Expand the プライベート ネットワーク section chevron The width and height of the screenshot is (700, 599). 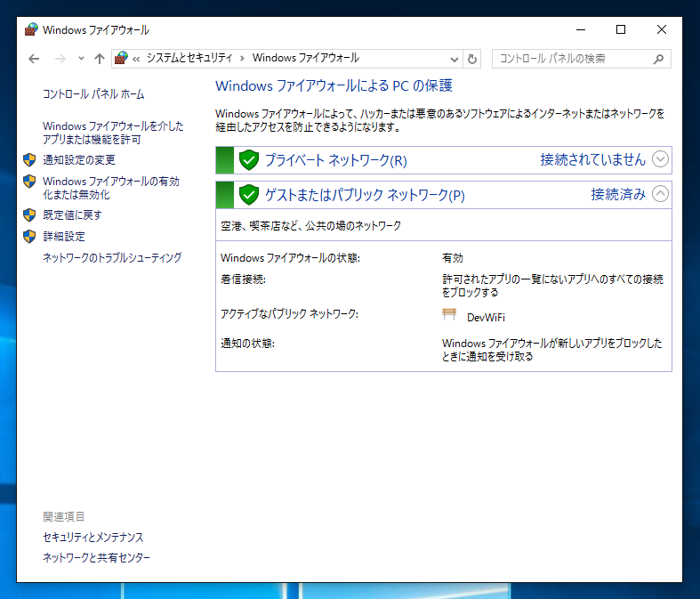click(x=660, y=159)
